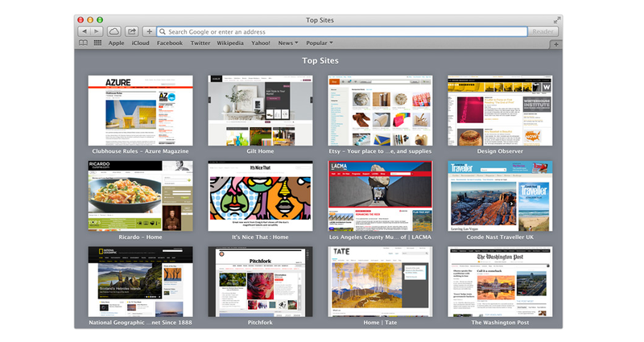Click the 'Gilt Home' caption text
The width and height of the screenshot is (644, 342).
(x=260, y=151)
